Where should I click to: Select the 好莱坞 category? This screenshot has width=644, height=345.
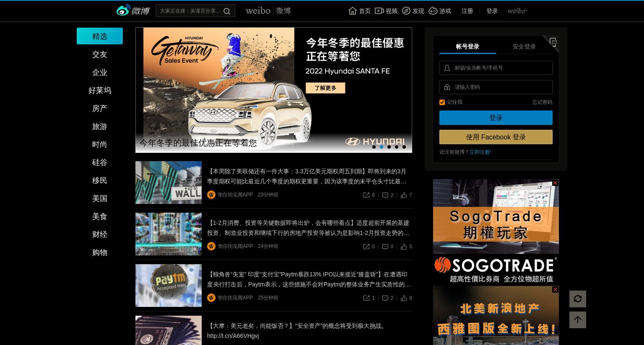[x=100, y=90]
